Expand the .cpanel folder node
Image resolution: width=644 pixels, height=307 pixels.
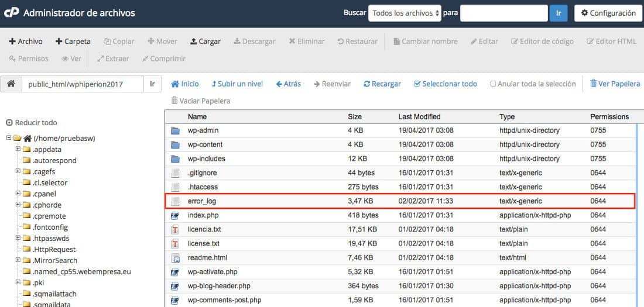(18, 194)
